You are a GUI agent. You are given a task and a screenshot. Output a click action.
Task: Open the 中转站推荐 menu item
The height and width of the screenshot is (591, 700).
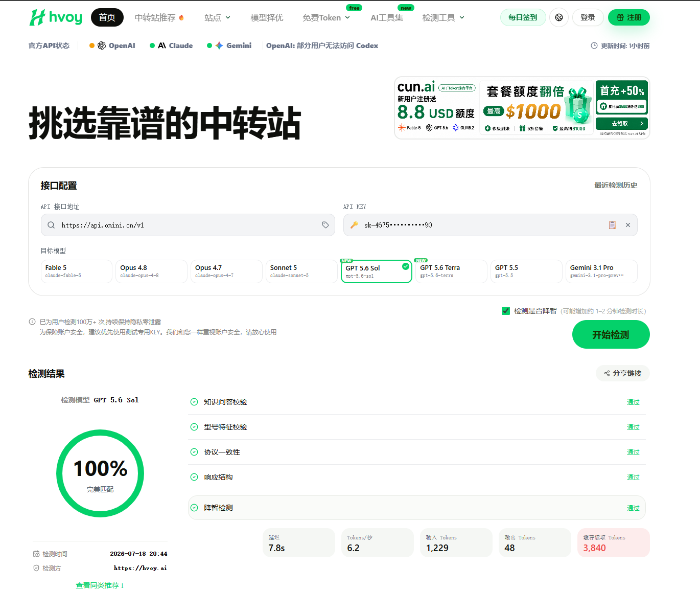click(x=155, y=18)
